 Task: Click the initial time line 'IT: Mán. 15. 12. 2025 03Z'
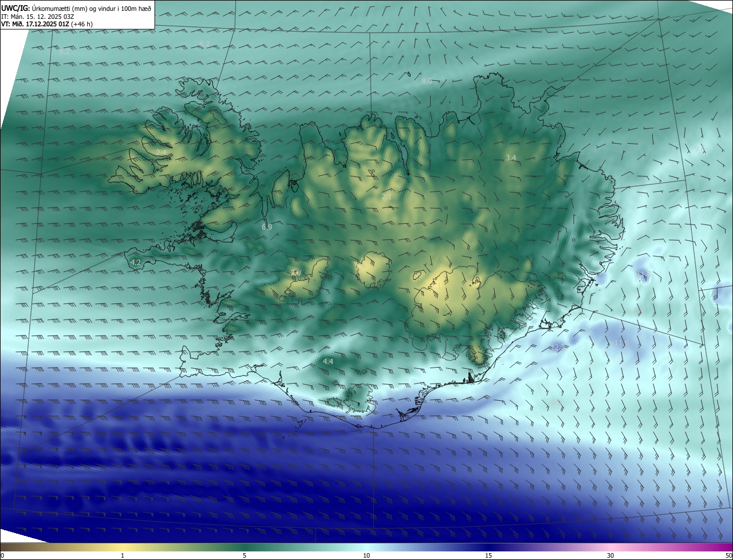[37, 16]
